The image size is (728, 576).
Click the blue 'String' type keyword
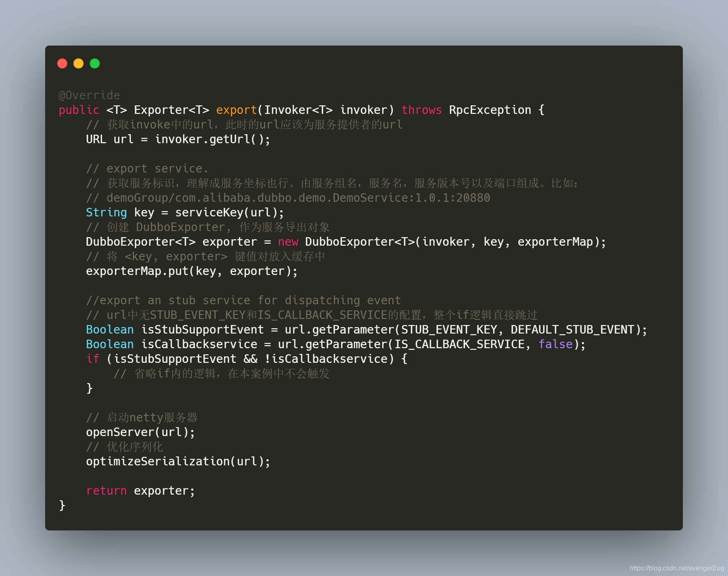click(107, 213)
